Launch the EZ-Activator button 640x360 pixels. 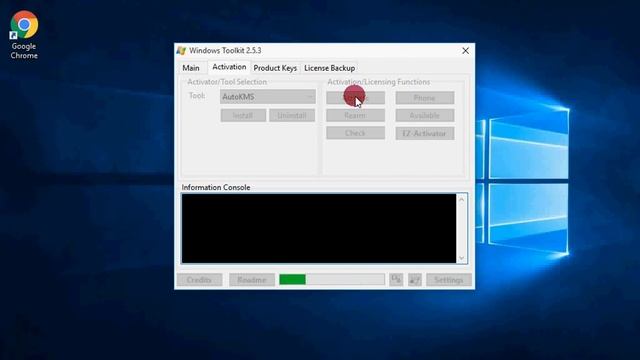[424, 133]
